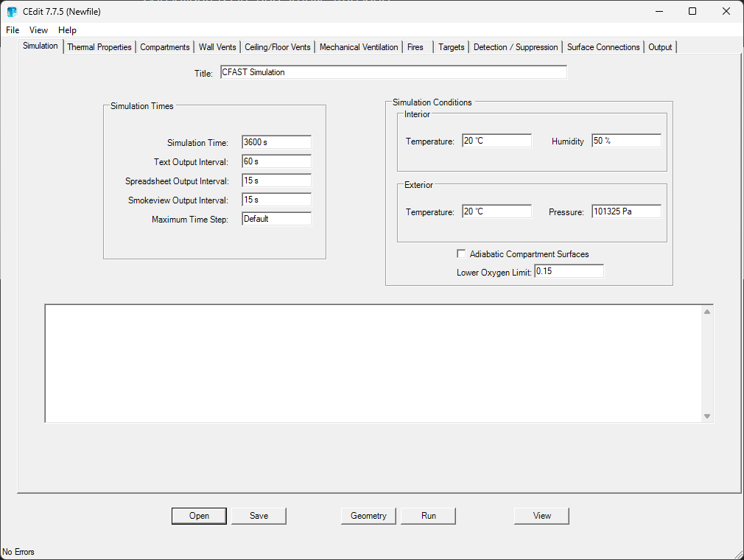Click the CEdit application icon in title bar

[x=12, y=11]
